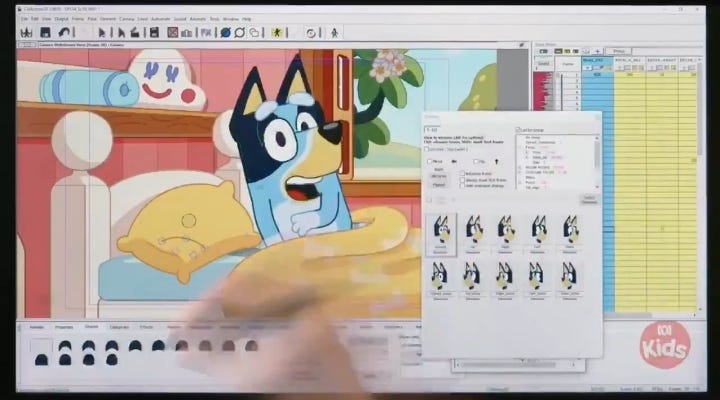Click the FK toolbar icon
The width and height of the screenshot is (720, 400).
click(x=206, y=33)
